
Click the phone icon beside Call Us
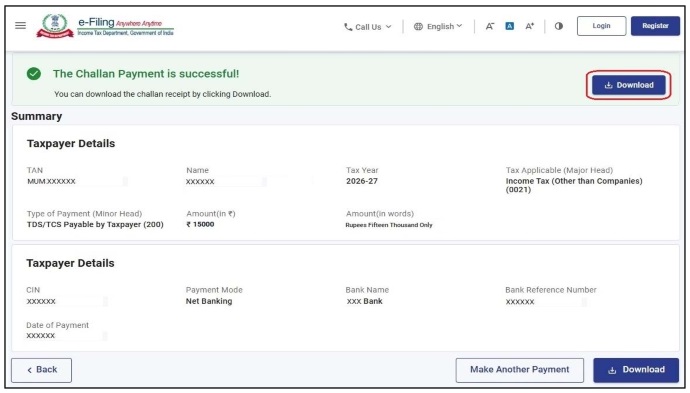348,27
